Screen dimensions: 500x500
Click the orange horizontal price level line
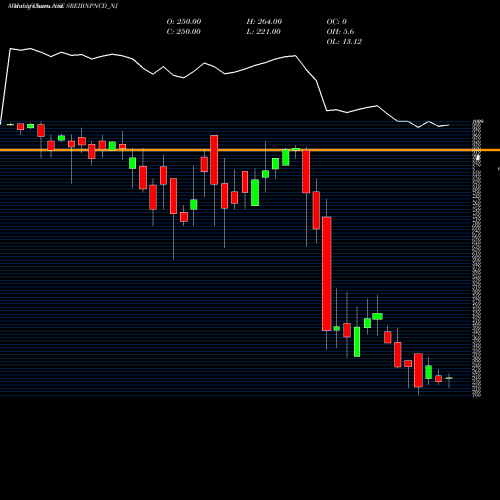point(250,150)
